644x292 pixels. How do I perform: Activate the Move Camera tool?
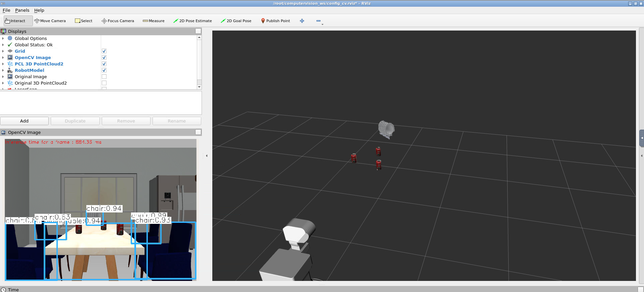tap(50, 21)
